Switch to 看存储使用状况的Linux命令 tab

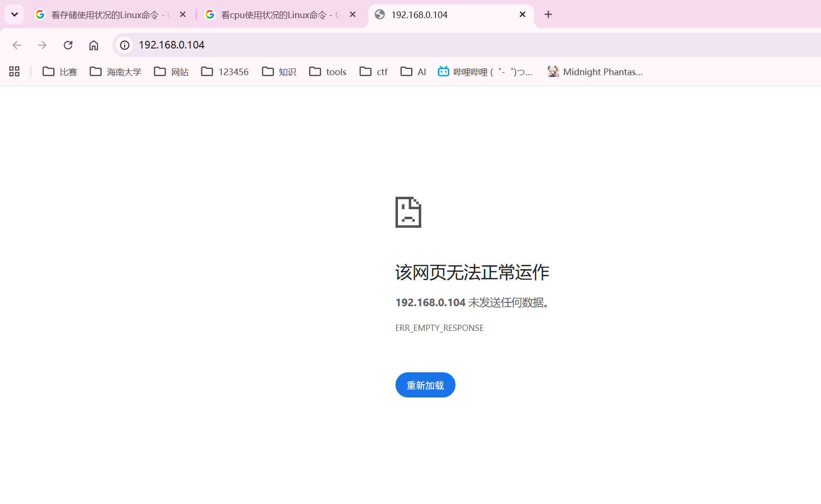coord(104,15)
